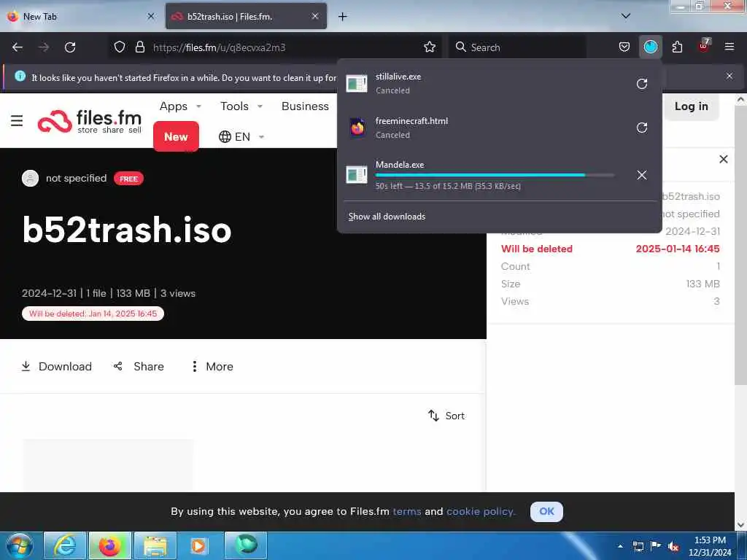Launch Internet Explorer from the taskbar
Viewport: 747px width, 560px height.
(64, 545)
